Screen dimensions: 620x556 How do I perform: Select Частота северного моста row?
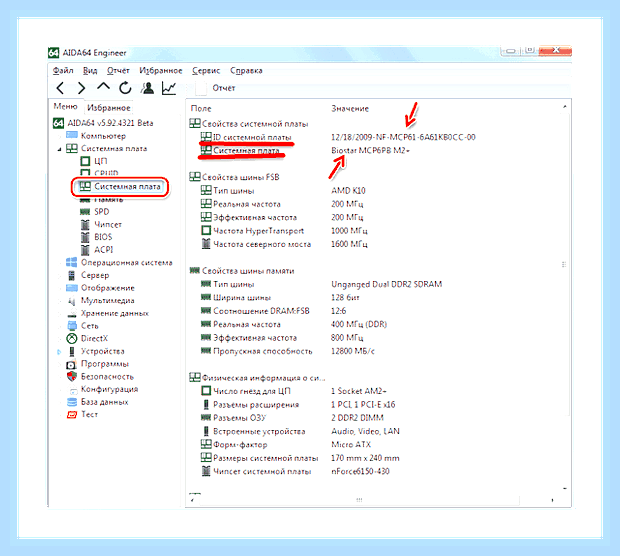click(284, 244)
